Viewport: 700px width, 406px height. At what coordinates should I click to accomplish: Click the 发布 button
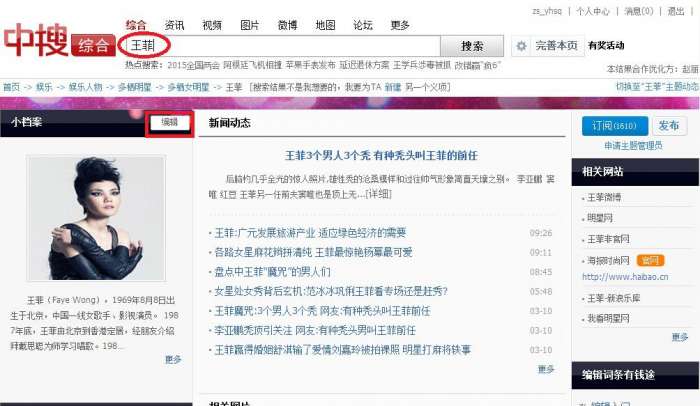(x=669, y=126)
